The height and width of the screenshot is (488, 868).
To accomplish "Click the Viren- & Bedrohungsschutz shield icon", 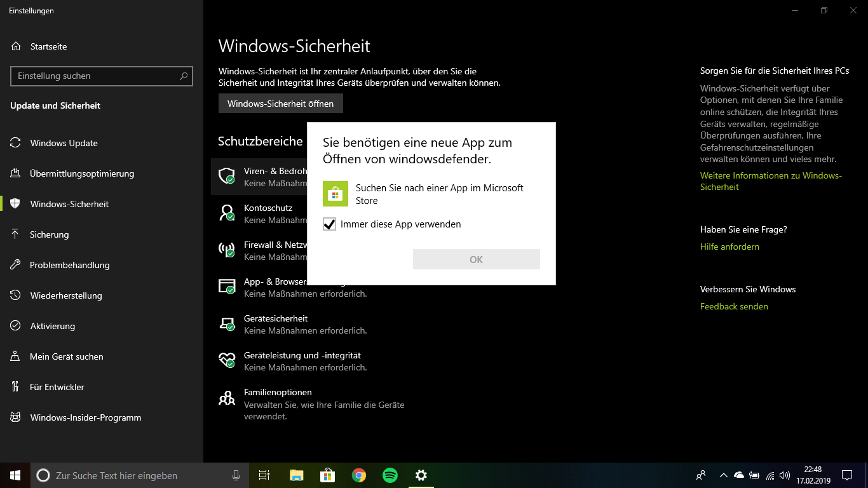I will 227,176.
